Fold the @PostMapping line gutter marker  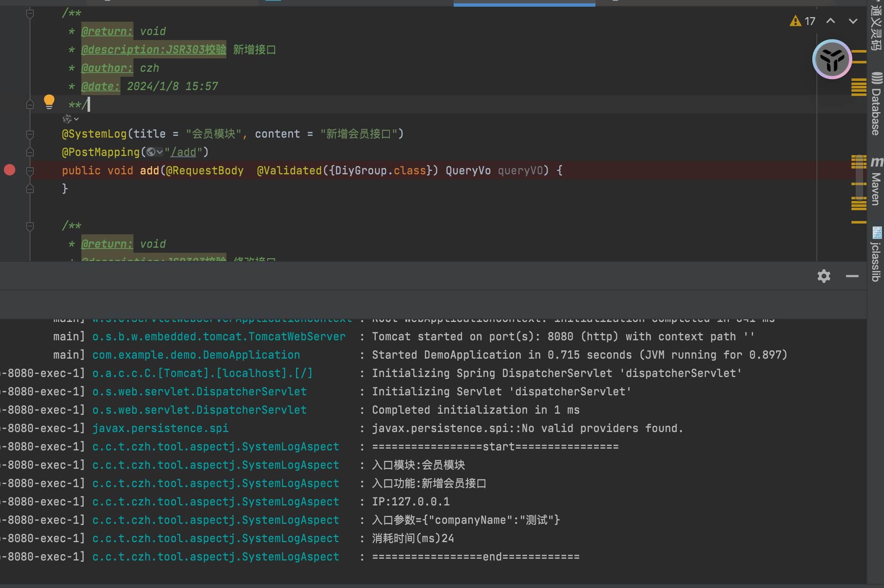click(30, 152)
